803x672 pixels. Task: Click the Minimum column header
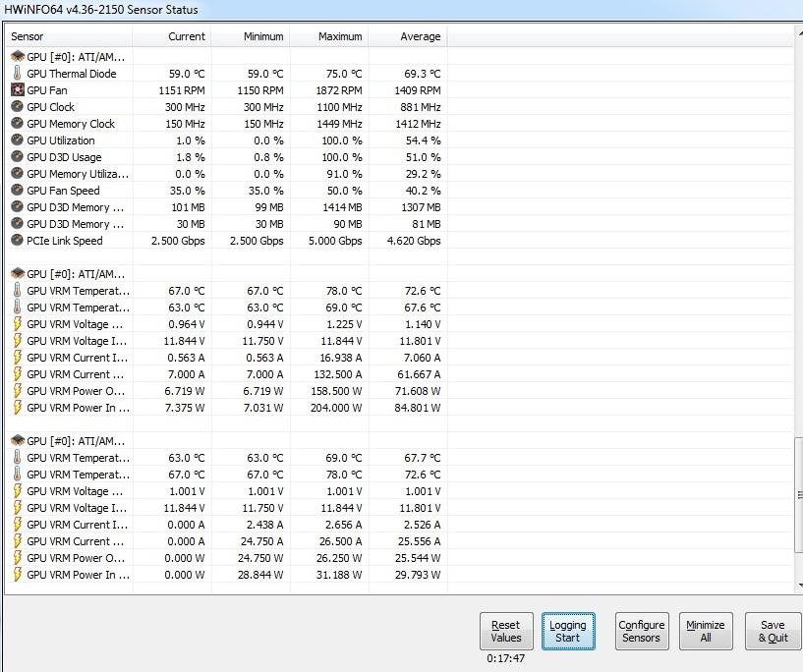coord(251,36)
